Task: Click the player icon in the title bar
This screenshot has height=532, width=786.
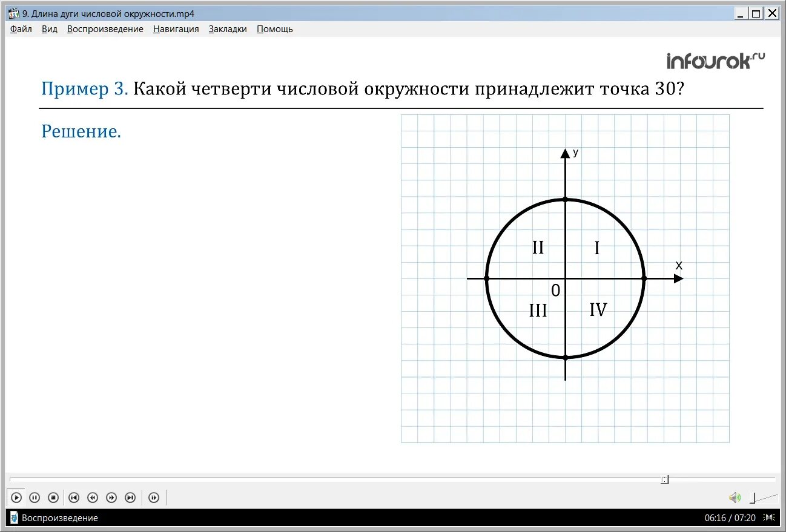Action: (x=14, y=13)
